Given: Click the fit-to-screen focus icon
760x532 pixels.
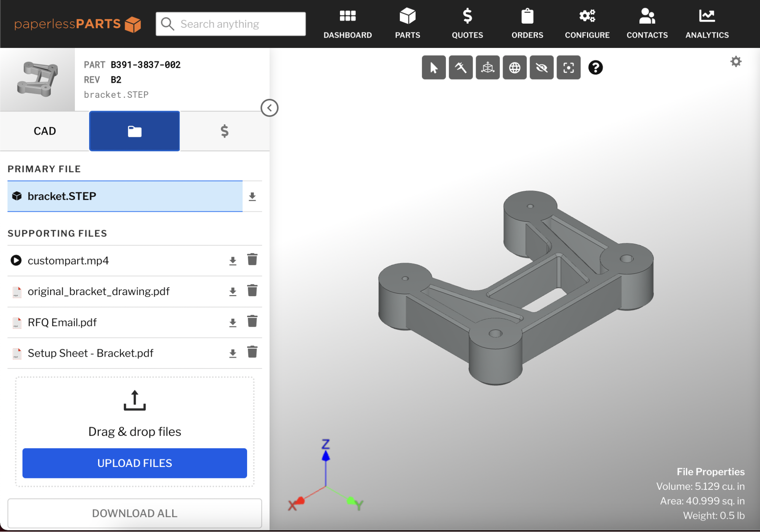Looking at the screenshot, I should pyautogui.click(x=568, y=68).
